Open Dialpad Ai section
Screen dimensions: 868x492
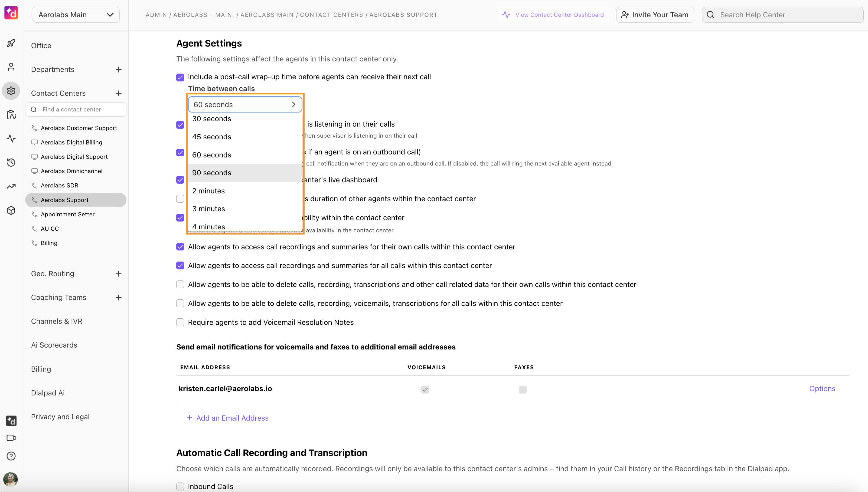[x=48, y=393]
